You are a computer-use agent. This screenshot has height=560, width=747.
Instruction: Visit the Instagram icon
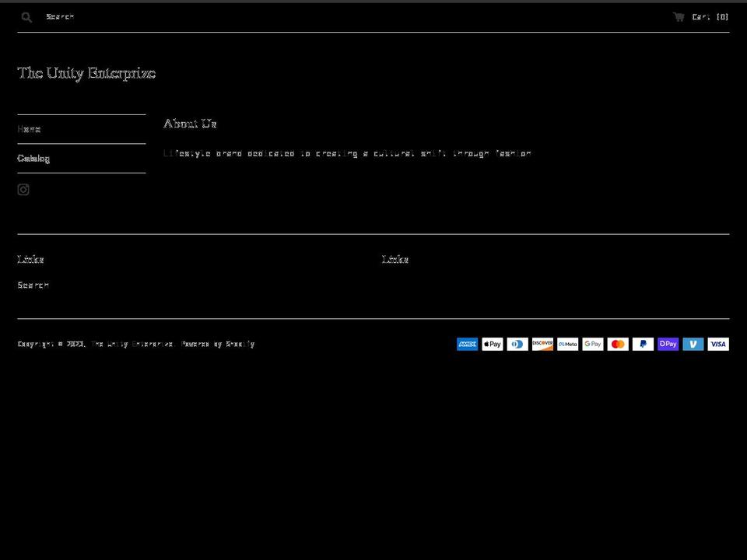coord(23,189)
